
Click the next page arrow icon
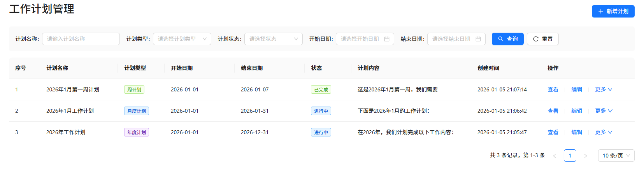click(585, 156)
